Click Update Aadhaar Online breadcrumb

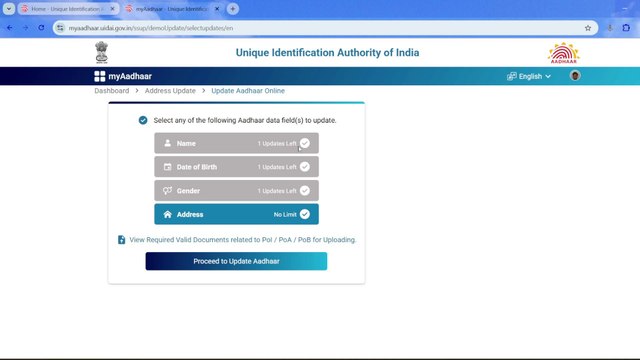point(248,91)
